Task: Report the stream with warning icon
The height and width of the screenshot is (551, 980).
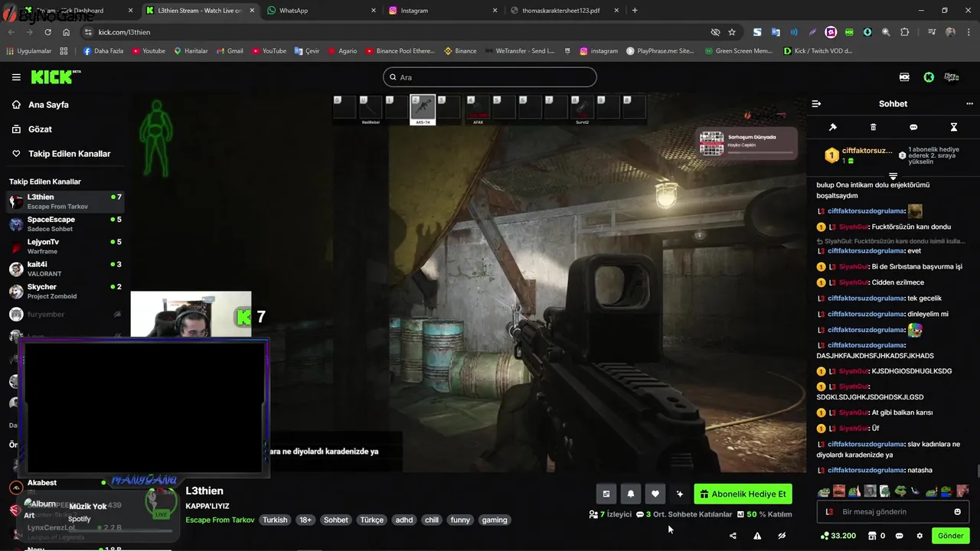Action: (x=757, y=536)
